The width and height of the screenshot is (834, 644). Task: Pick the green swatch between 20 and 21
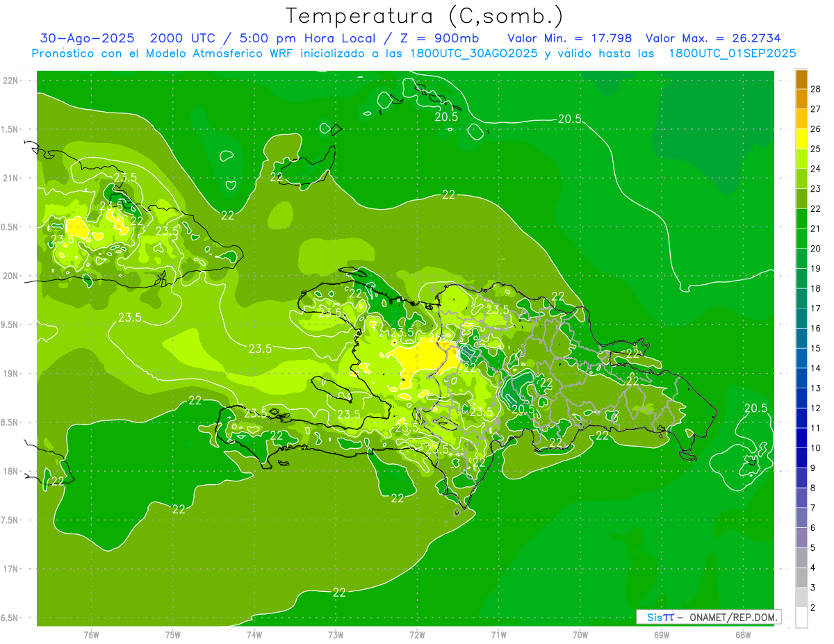[x=801, y=239]
